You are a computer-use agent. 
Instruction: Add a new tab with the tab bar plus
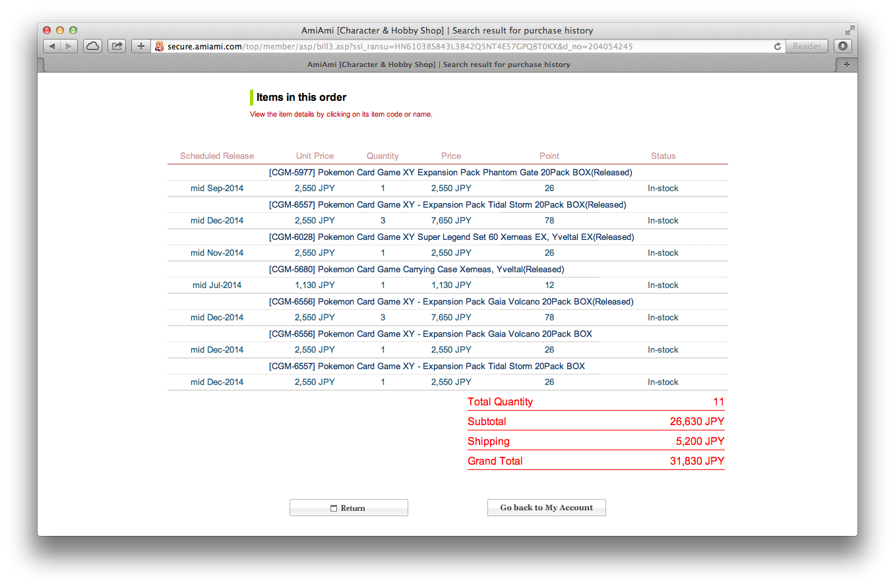(x=847, y=65)
